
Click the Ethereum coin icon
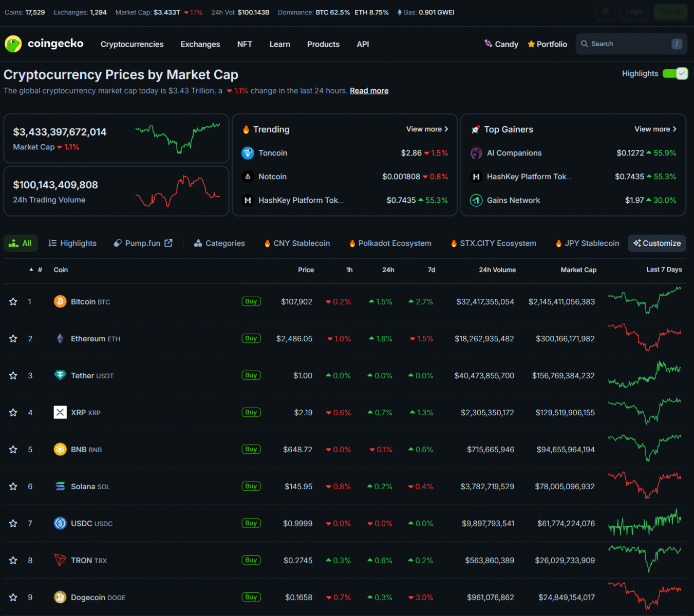coord(60,338)
